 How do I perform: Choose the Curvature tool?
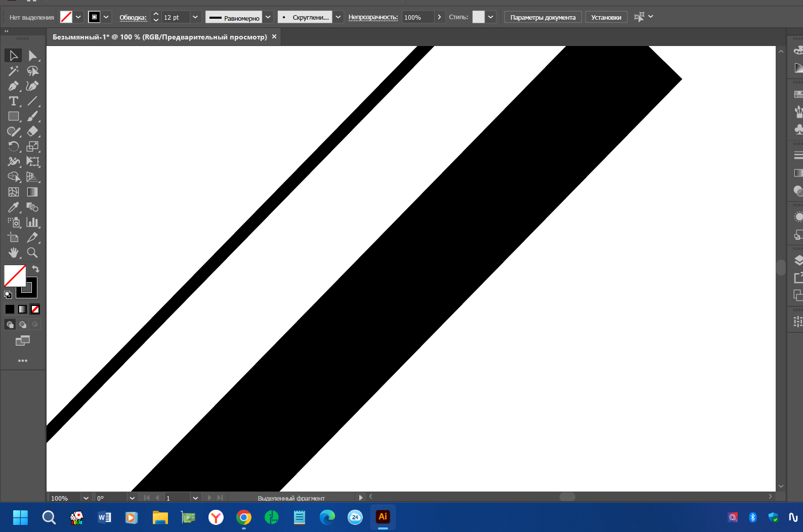[x=32, y=86]
